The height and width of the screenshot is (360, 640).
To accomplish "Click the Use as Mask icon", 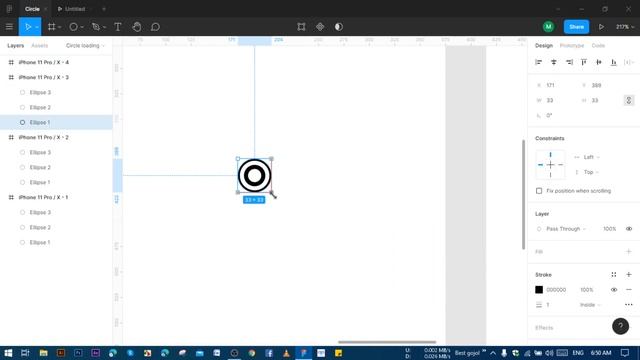I will click(x=339, y=27).
